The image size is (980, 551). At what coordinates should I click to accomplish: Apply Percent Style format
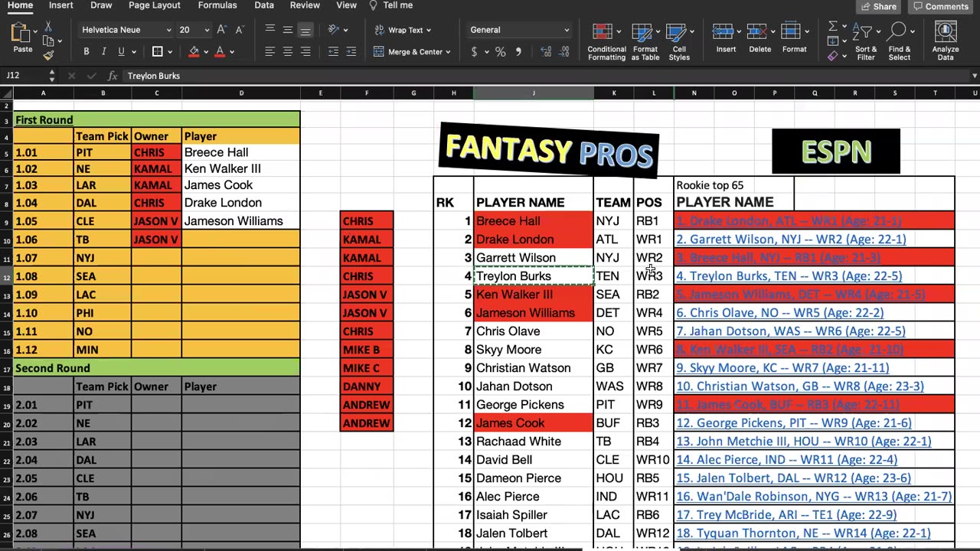pyautogui.click(x=500, y=52)
